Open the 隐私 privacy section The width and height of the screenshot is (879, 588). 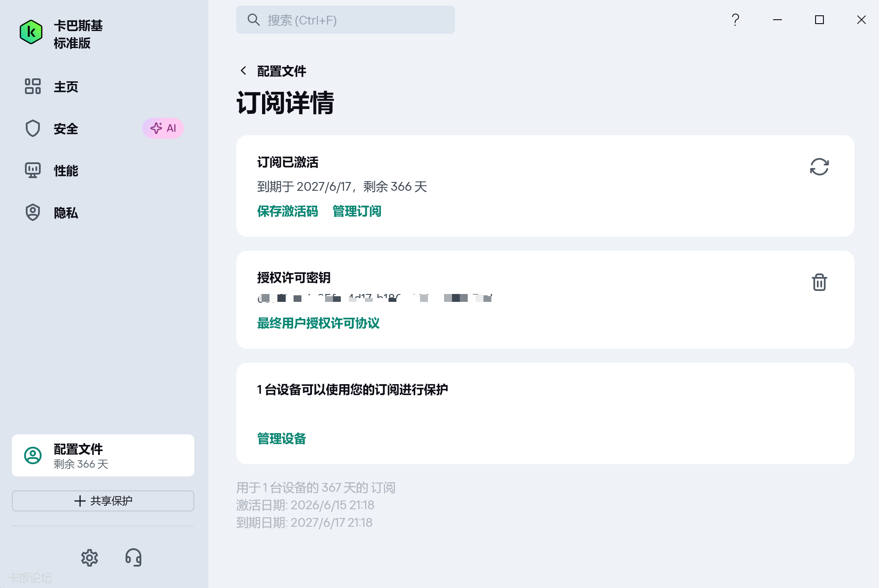pos(66,213)
